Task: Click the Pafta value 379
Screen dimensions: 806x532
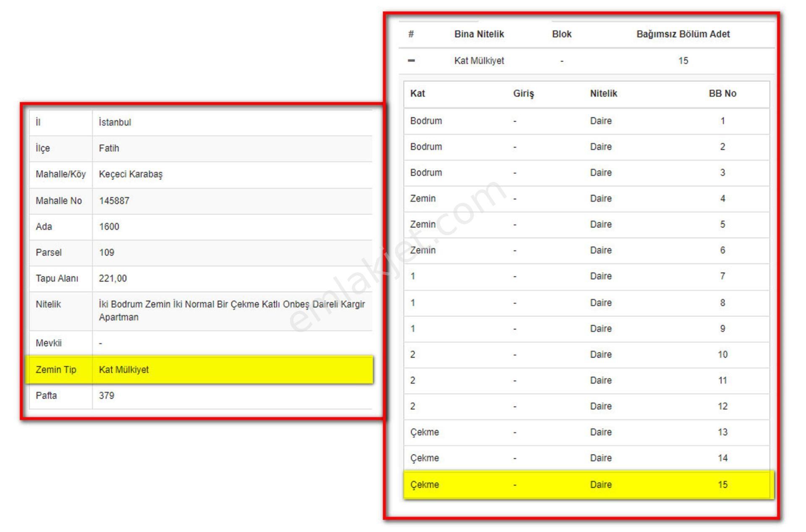Action: 107,396
